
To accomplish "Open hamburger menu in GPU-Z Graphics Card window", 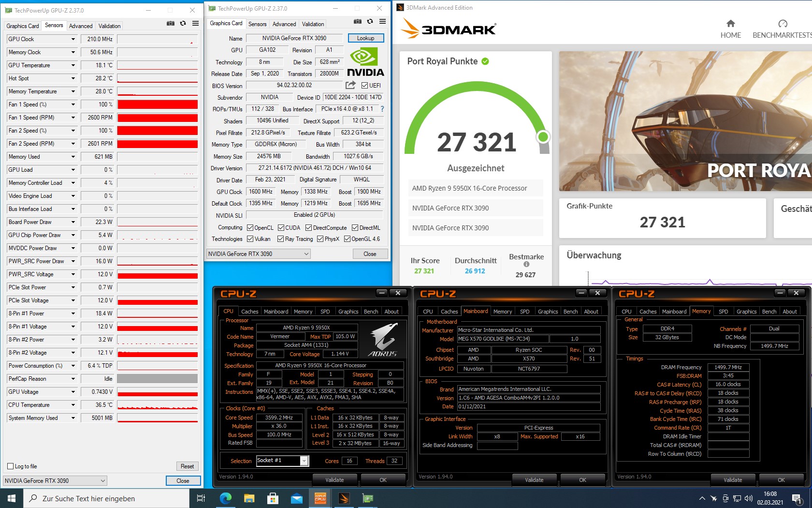I will point(382,21).
